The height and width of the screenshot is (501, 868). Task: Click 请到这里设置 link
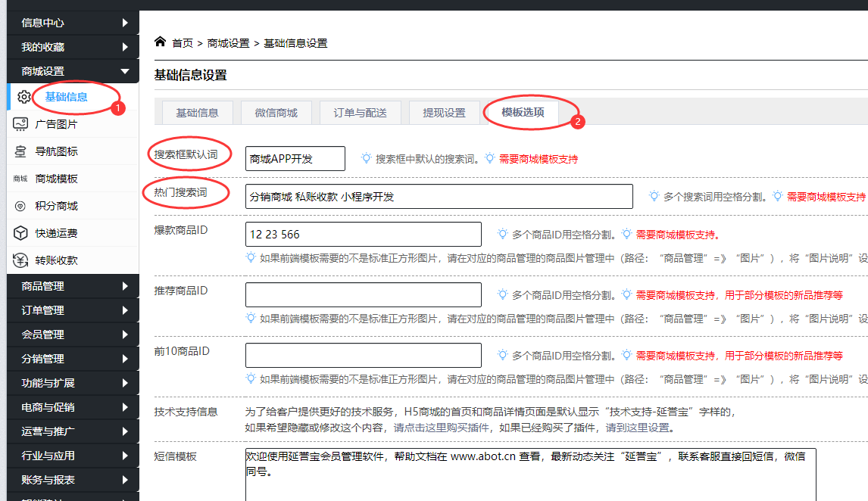tap(637, 428)
